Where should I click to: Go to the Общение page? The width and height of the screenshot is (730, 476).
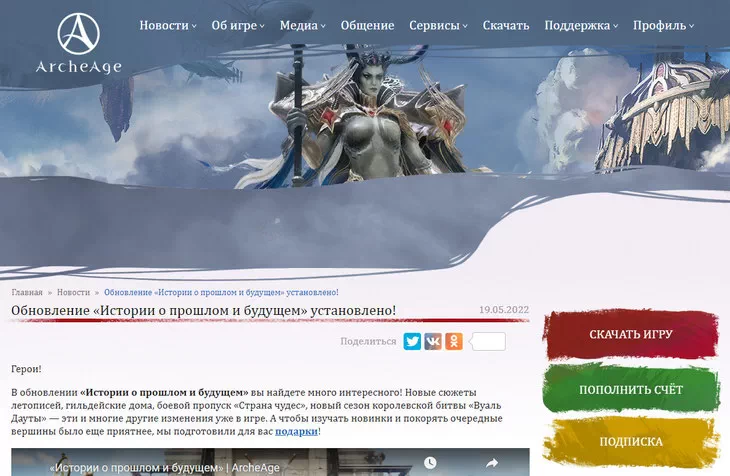pyautogui.click(x=367, y=26)
